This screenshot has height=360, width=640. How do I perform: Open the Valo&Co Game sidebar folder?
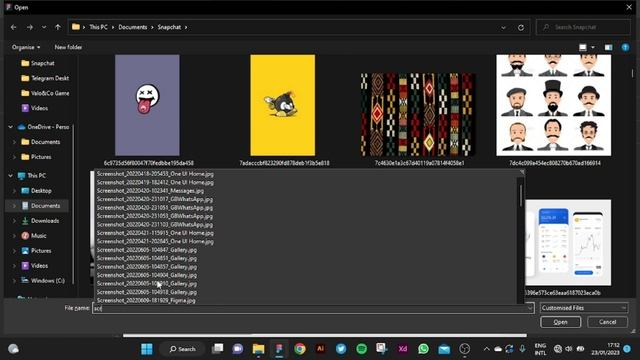45,93
